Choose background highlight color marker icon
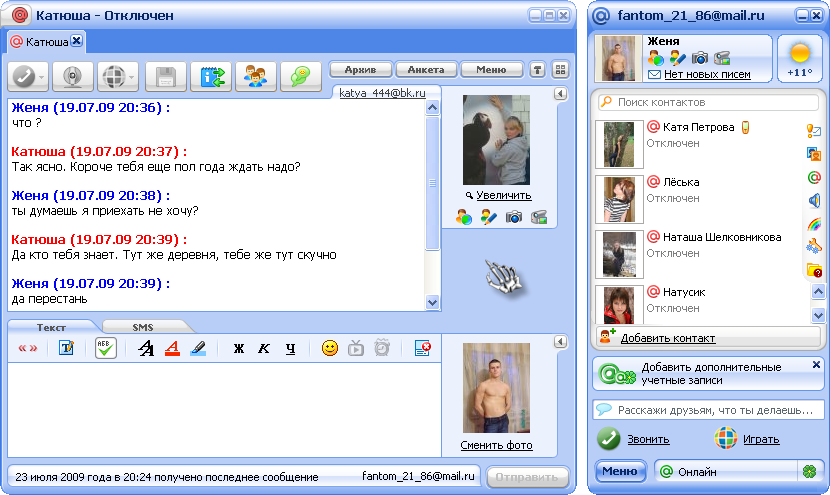The image size is (830, 495). 198,348
